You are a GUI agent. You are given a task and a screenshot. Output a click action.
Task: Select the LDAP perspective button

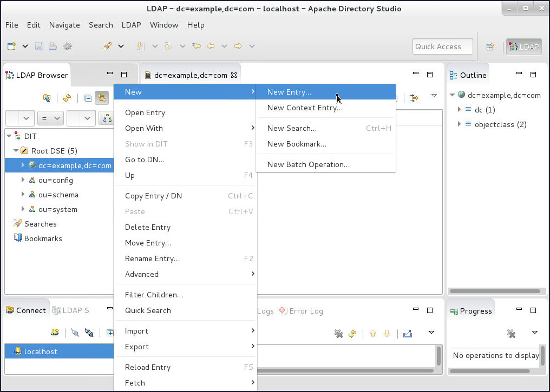[x=523, y=46]
